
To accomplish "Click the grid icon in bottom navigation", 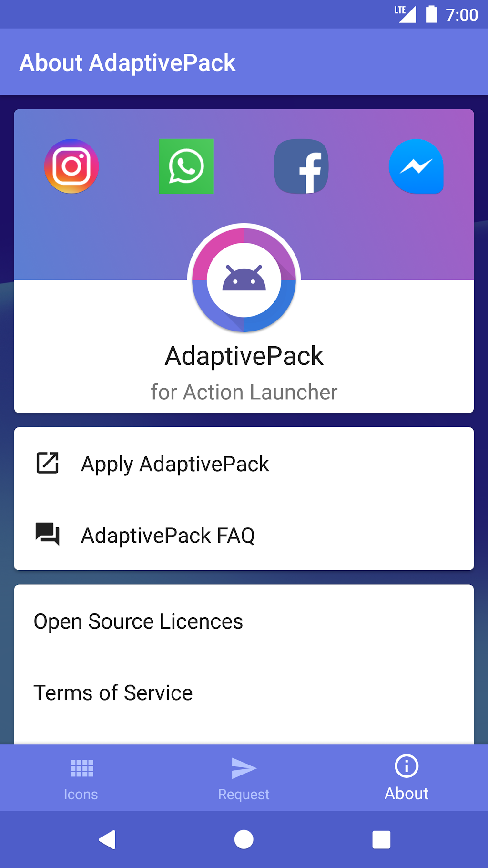I will (81, 768).
